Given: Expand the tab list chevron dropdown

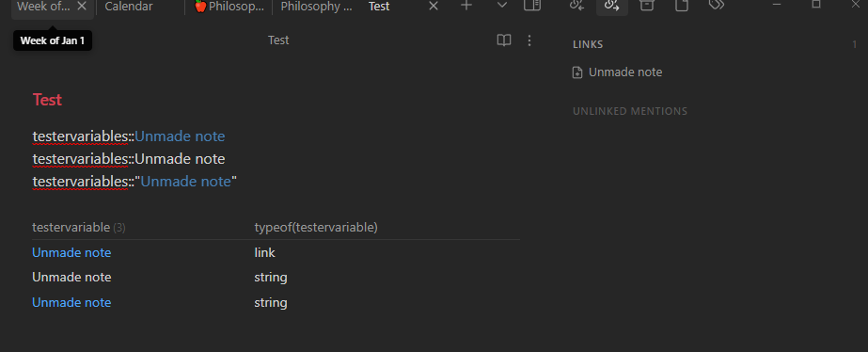Looking at the screenshot, I should click(502, 6).
